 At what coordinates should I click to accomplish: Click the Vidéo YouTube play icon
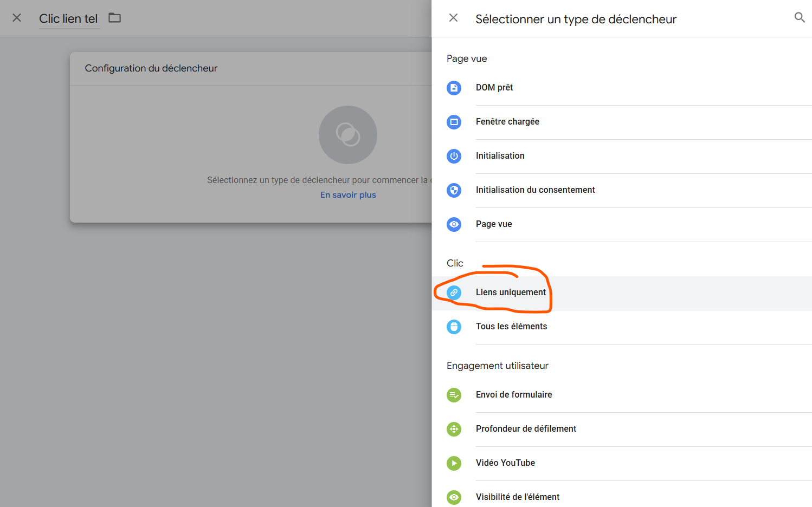pos(454,463)
